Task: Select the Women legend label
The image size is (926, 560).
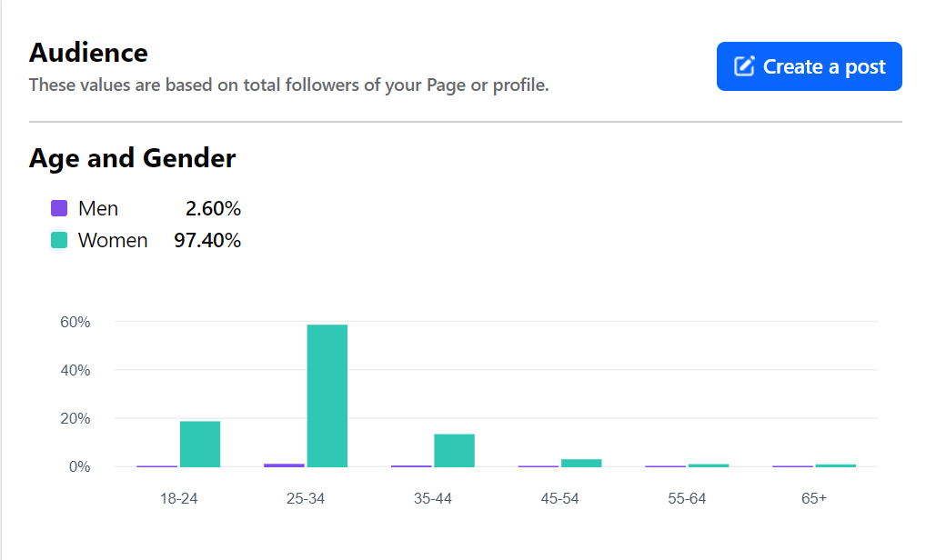Action: pyautogui.click(x=113, y=241)
